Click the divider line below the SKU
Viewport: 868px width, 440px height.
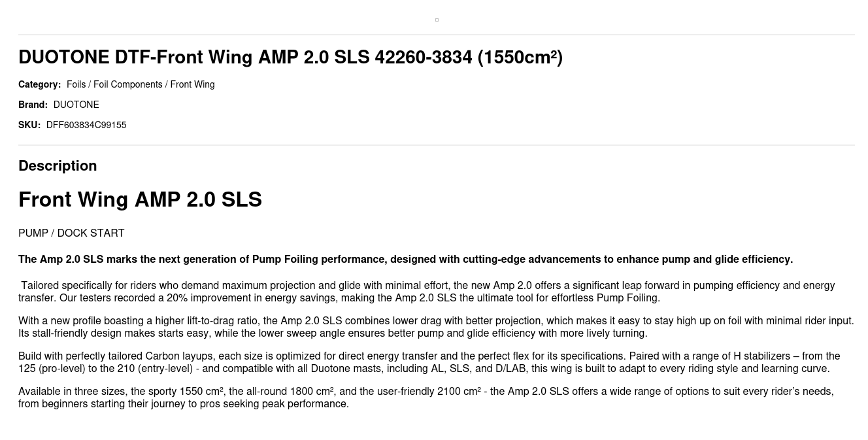pos(437,145)
